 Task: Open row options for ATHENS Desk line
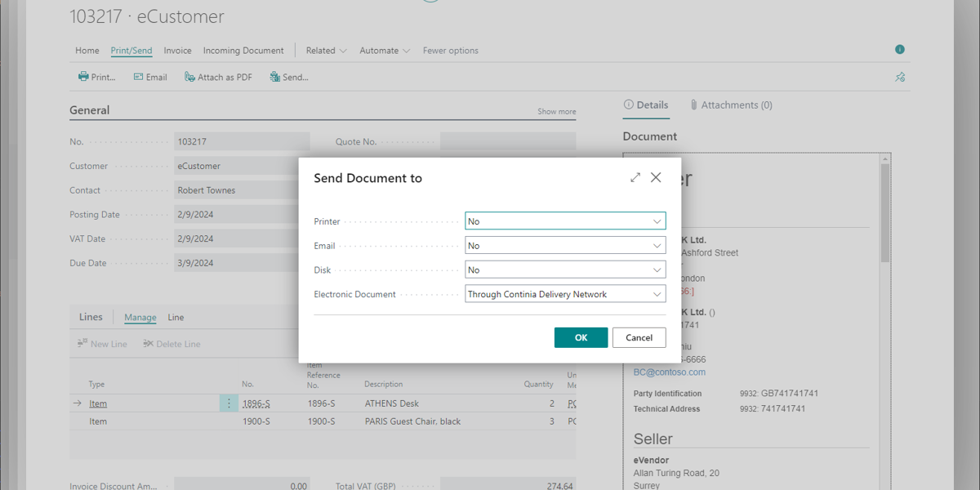pyautogui.click(x=229, y=403)
